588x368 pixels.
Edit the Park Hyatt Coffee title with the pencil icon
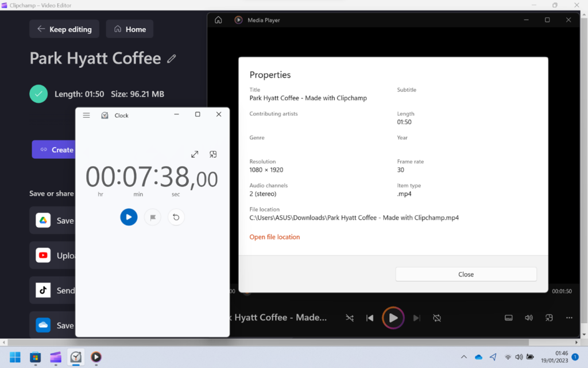(171, 59)
